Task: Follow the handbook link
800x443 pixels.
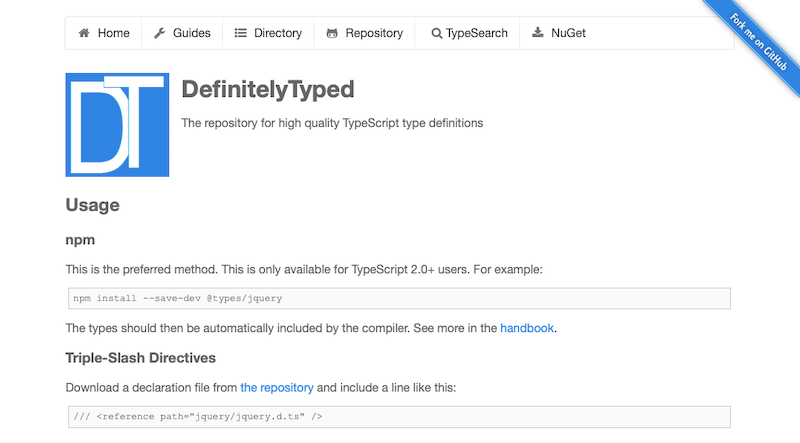Action: tap(527, 327)
